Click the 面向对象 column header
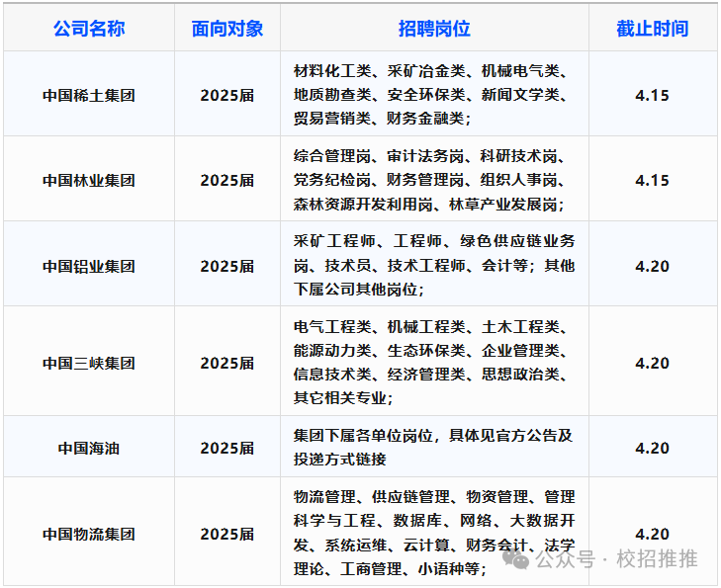 pos(227,29)
